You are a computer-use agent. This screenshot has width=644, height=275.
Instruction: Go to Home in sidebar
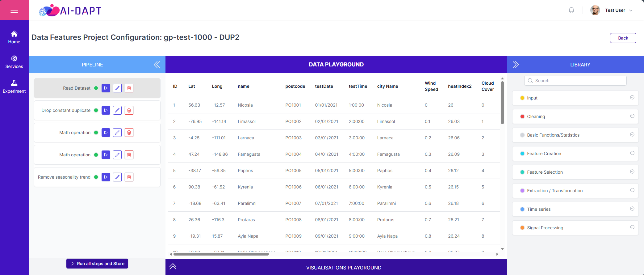[x=14, y=37]
